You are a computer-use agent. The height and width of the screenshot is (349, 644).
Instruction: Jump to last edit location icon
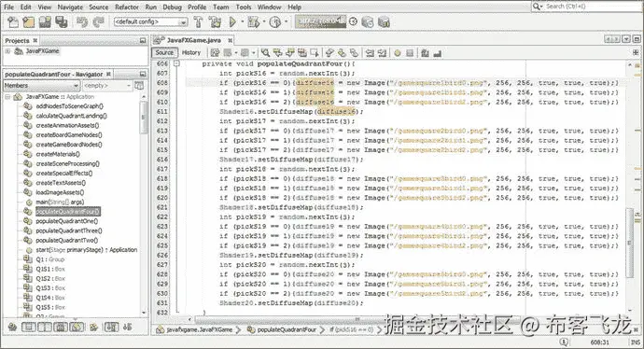click(x=216, y=52)
